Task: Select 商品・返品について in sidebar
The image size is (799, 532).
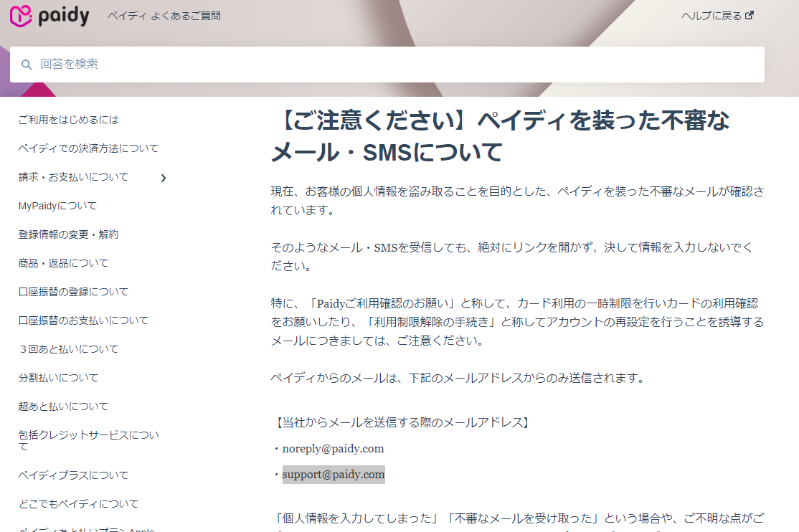Action: 64,263
